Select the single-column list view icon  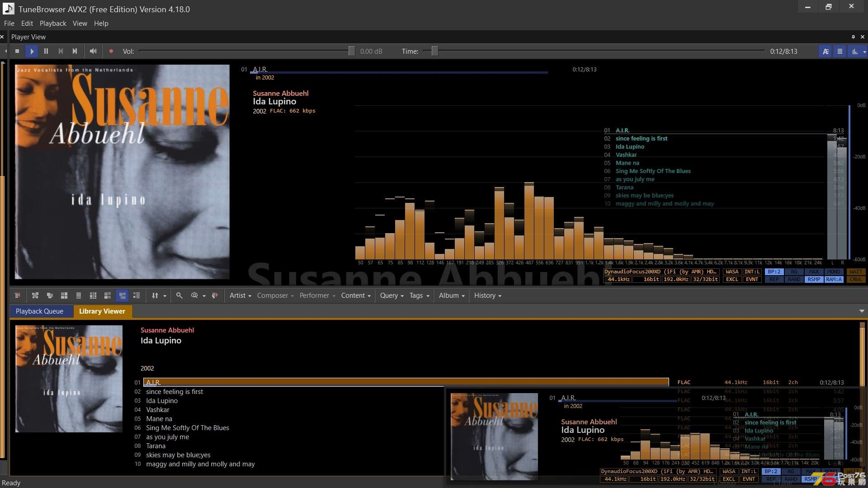tap(79, 296)
